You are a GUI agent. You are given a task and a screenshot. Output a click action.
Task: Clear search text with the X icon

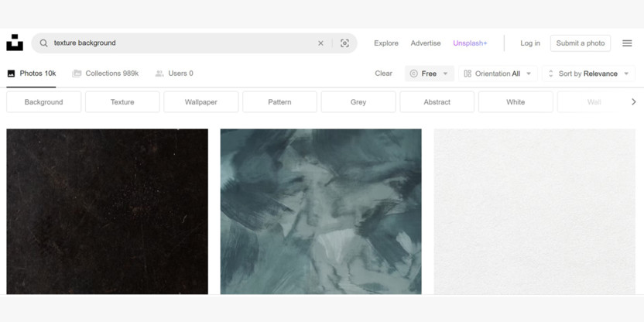320,43
